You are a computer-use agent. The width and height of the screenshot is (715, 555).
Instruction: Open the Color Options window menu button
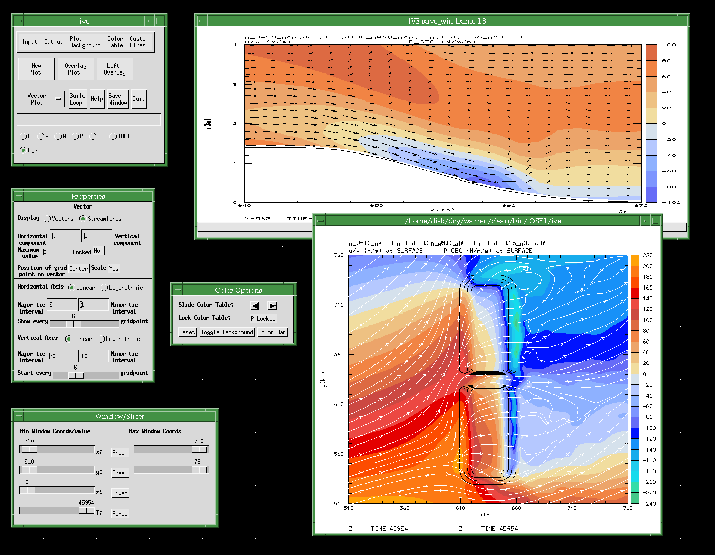pyautogui.click(x=178, y=290)
